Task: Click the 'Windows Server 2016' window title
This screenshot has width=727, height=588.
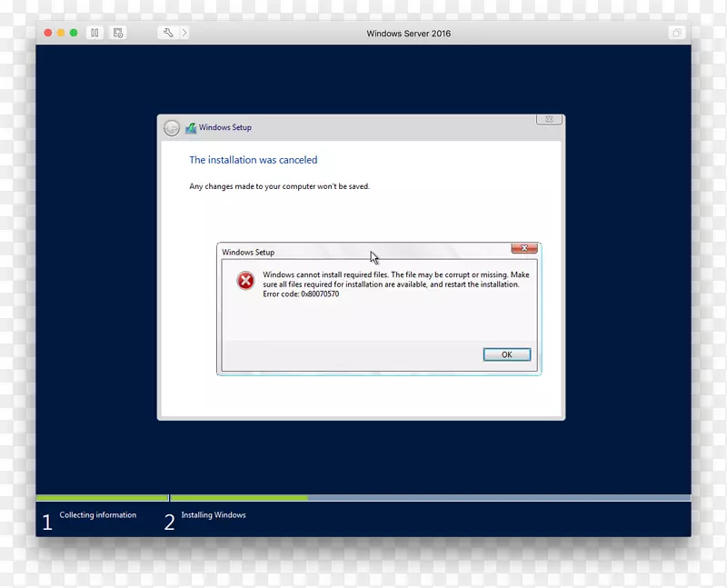Action: point(408,34)
